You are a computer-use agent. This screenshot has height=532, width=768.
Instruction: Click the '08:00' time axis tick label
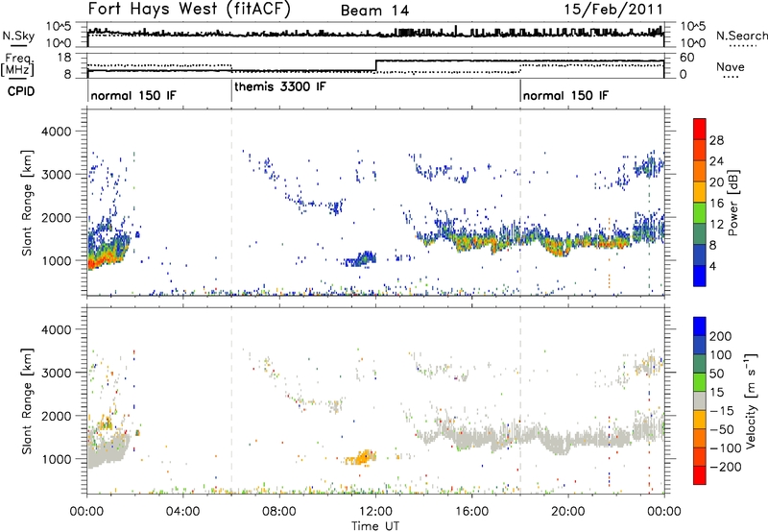279,512
